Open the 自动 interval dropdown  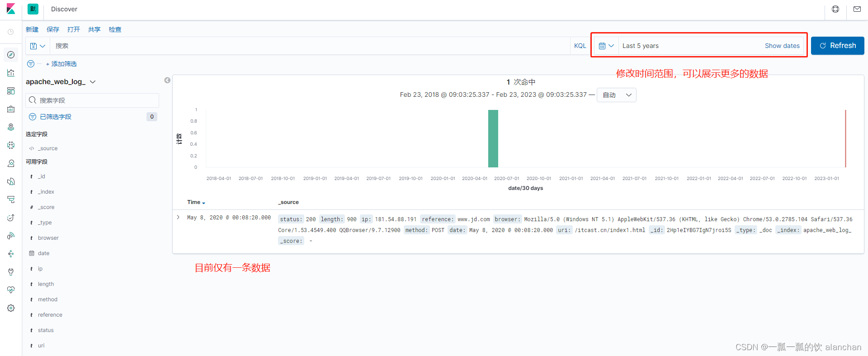pyautogui.click(x=617, y=95)
